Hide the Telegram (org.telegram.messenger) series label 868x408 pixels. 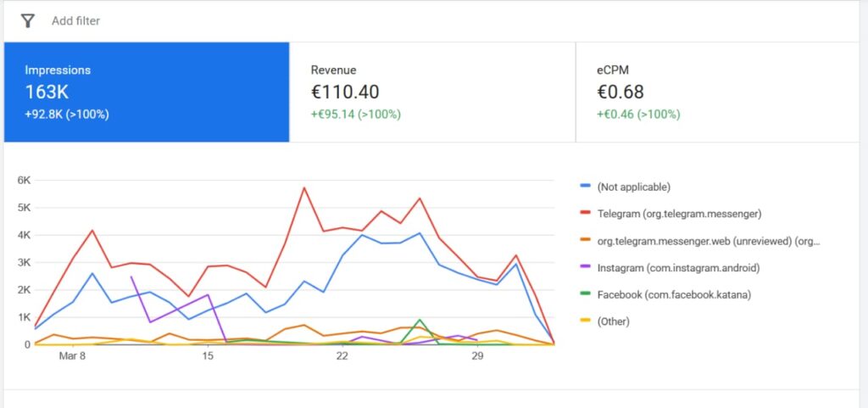click(676, 213)
